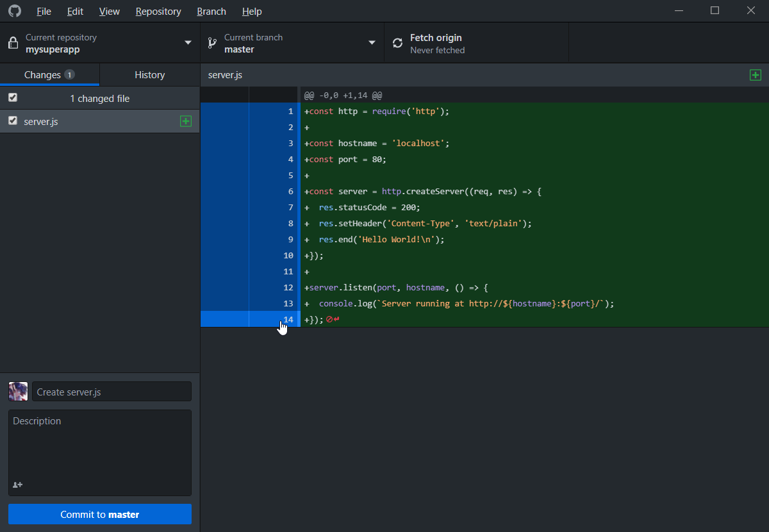Open the Branch menu

(x=211, y=12)
